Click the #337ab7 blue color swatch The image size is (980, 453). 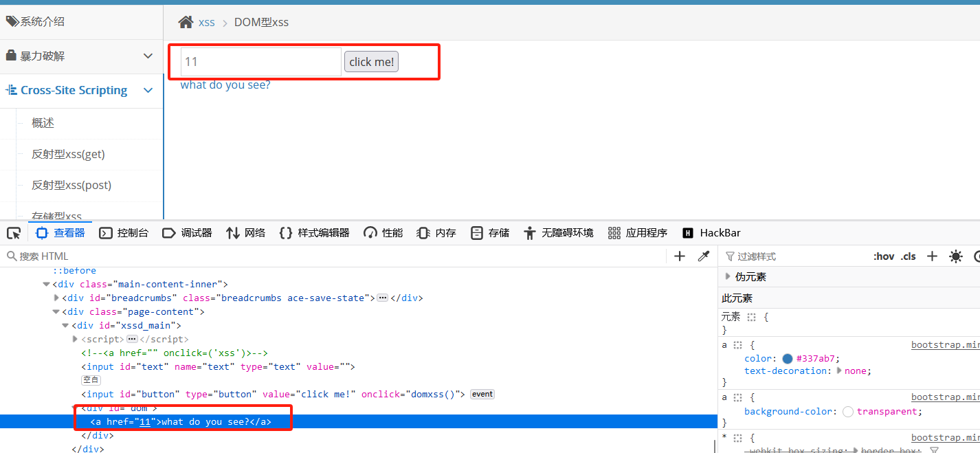(788, 358)
